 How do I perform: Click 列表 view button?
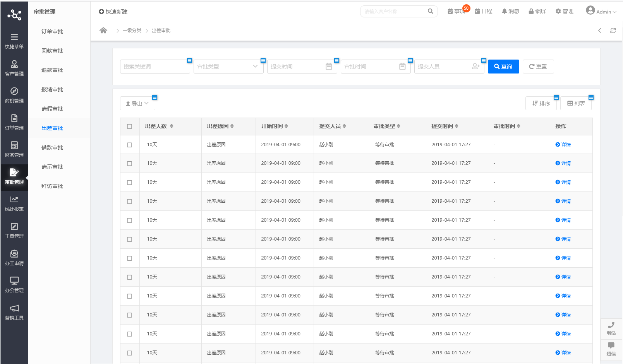576,103
